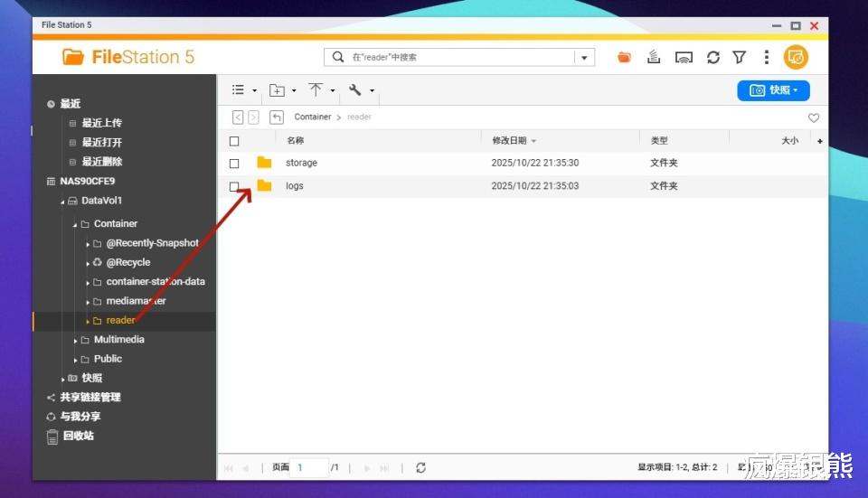Click Container in the breadcrumb path
Image resolution: width=868 pixels, height=498 pixels.
point(312,117)
